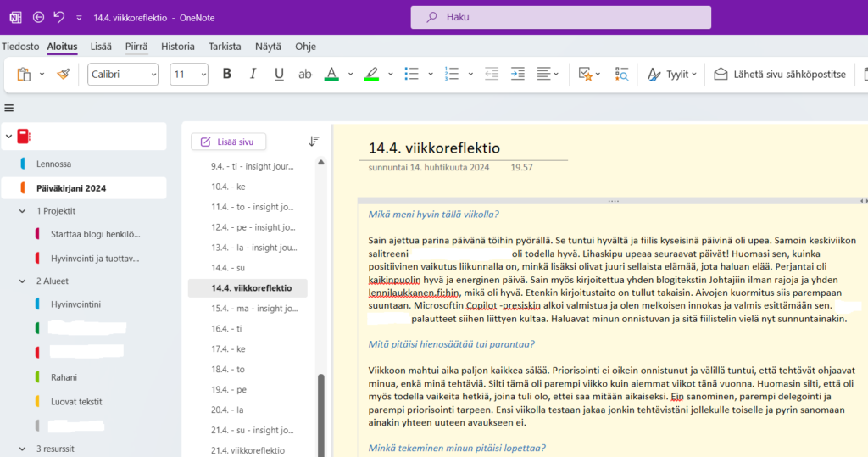Open numbering style dropdown arrow
Image resolution: width=868 pixels, height=457 pixels.
point(470,75)
